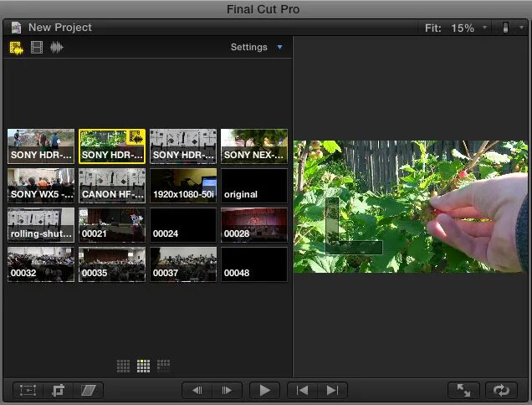The image size is (532, 405).
Task: Select clip 00037
Action: tap(183, 264)
